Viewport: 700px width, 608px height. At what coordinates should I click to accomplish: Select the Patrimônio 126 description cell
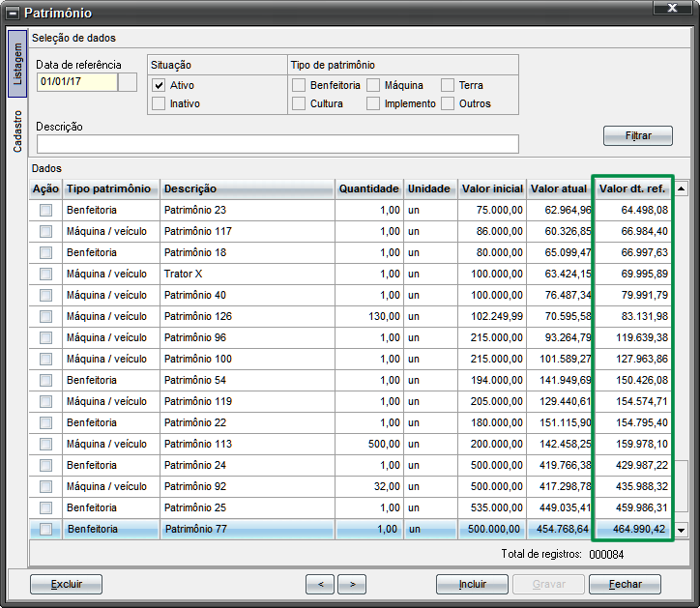248,316
